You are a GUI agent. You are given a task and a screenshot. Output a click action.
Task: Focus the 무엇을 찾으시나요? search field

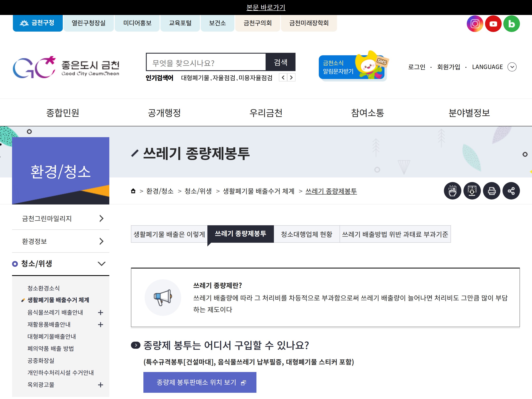click(x=206, y=62)
